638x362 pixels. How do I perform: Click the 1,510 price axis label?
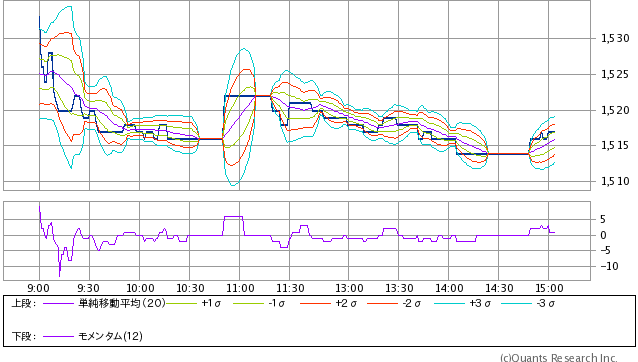pos(615,181)
